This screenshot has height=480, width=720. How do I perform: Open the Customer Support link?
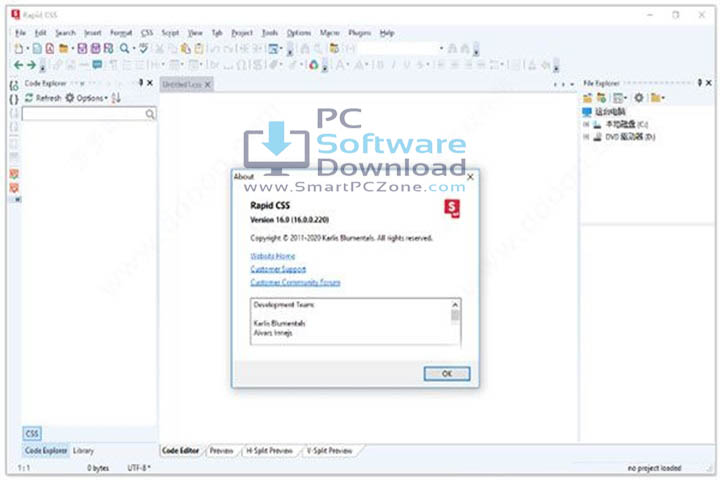(278, 269)
